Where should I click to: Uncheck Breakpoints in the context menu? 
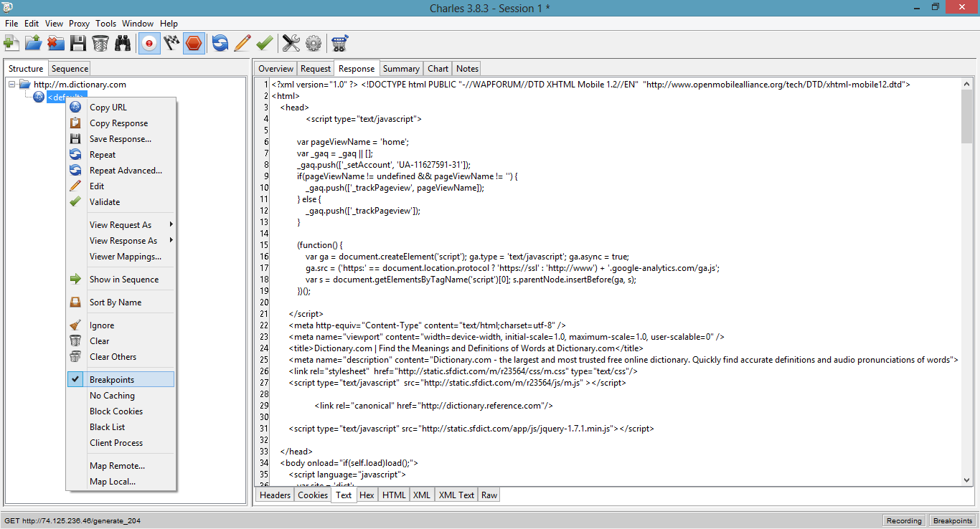tap(121, 379)
